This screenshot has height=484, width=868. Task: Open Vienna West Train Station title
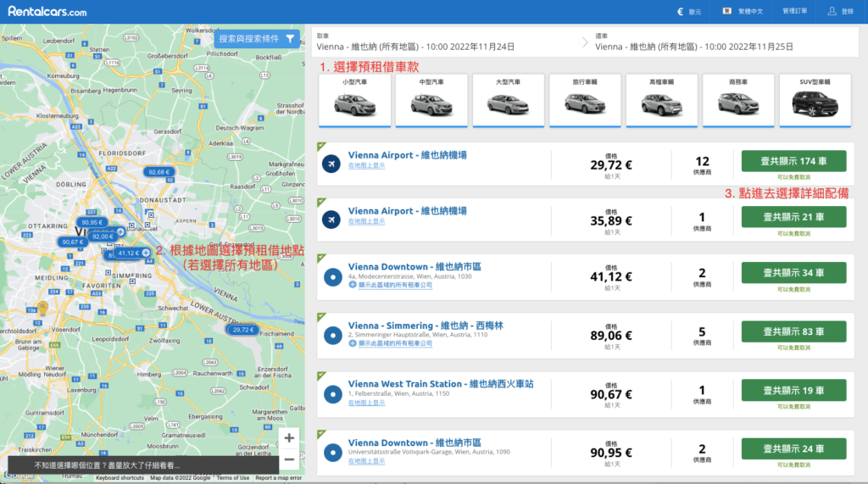(441, 384)
